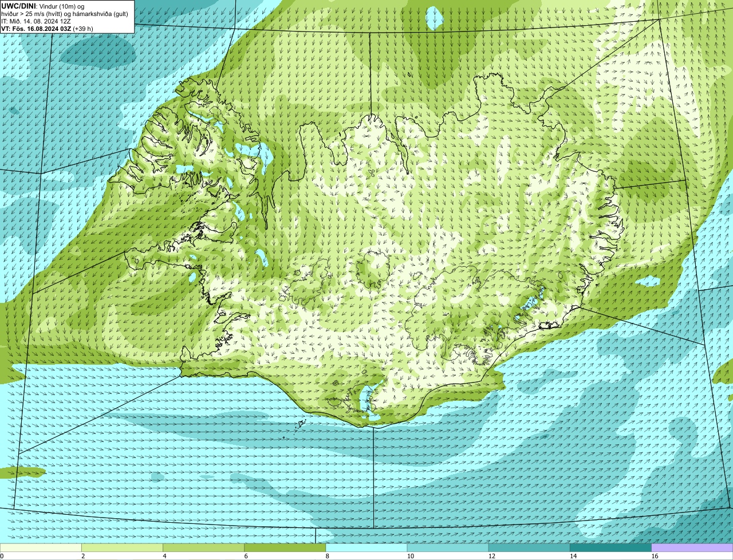Click the legend scale label "12"
The height and width of the screenshot is (560, 733).
[492, 556]
